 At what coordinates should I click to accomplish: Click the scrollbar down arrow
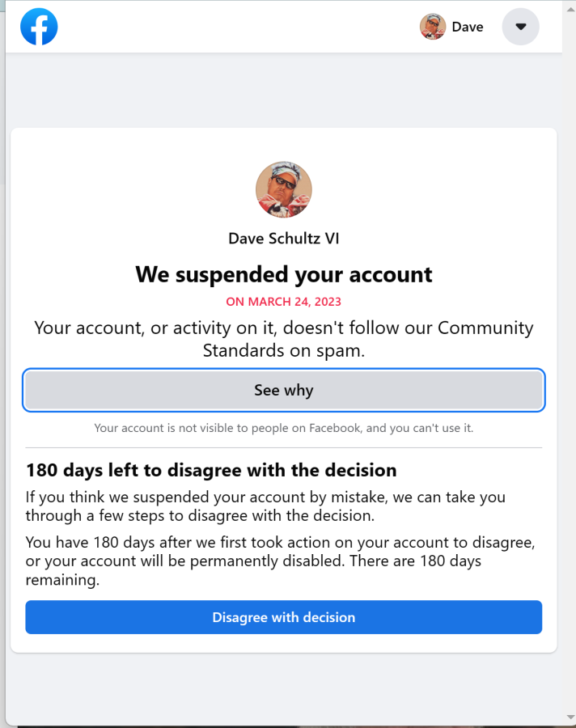click(x=570, y=717)
